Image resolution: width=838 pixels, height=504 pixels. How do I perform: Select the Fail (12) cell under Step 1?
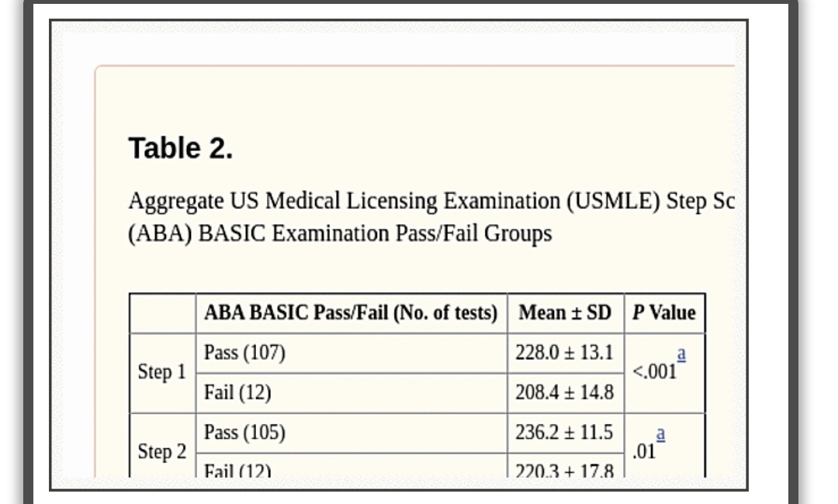[351, 393]
